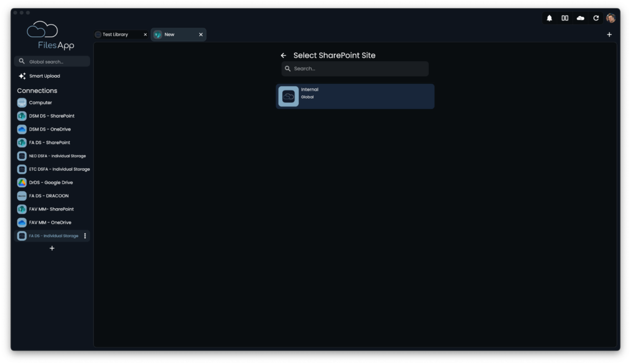Screen dimensions: 631x364
Task: Open FA DS - Individual Storage connection
Action: 52,236
